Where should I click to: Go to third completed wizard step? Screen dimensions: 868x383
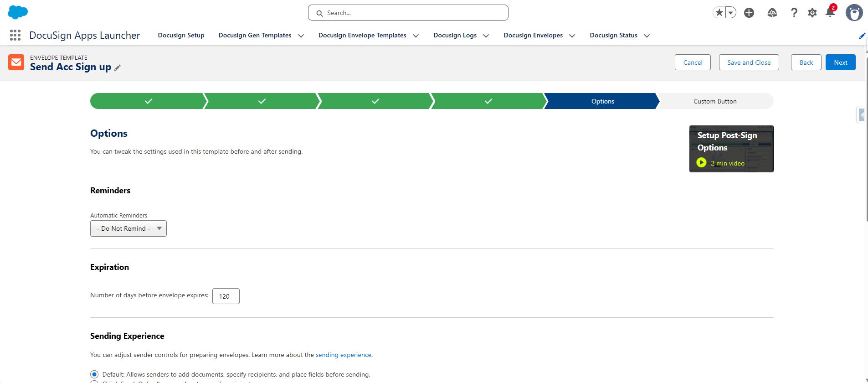pos(375,101)
